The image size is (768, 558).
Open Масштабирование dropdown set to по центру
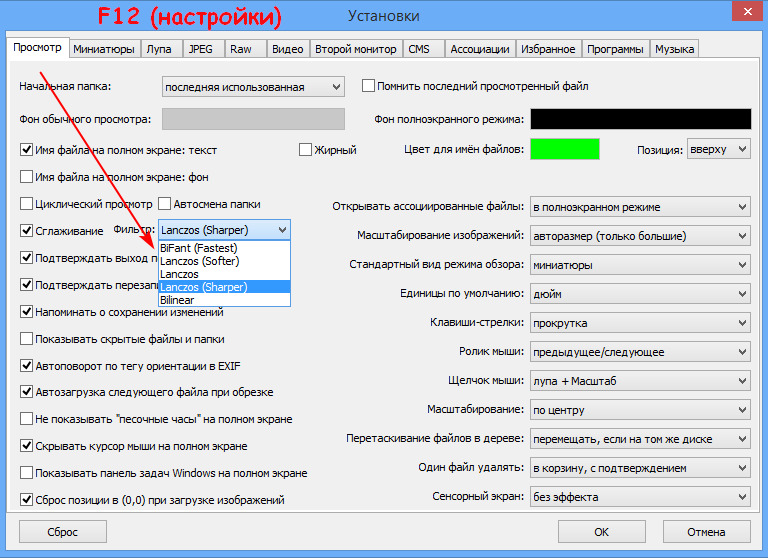tap(640, 410)
